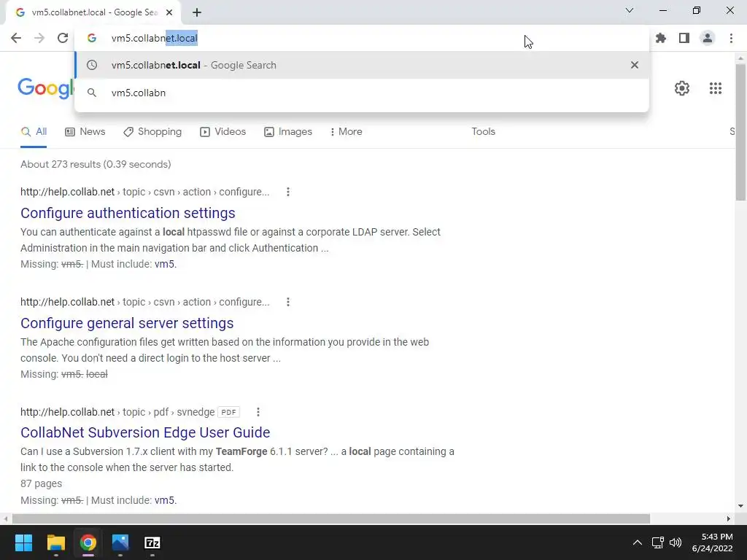Click the PDF label on third result
This screenshot has height=560, width=747.
click(x=228, y=412)
